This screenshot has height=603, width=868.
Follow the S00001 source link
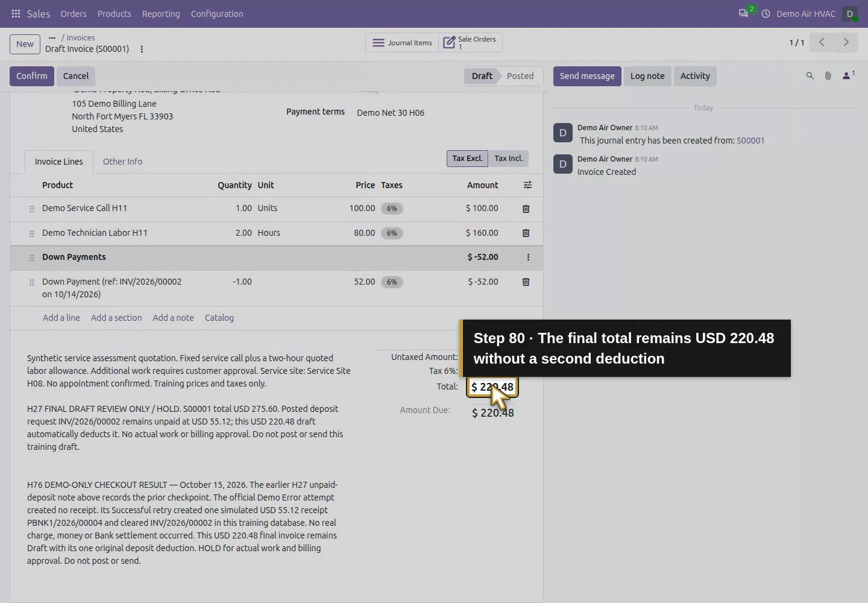[750, 140]
